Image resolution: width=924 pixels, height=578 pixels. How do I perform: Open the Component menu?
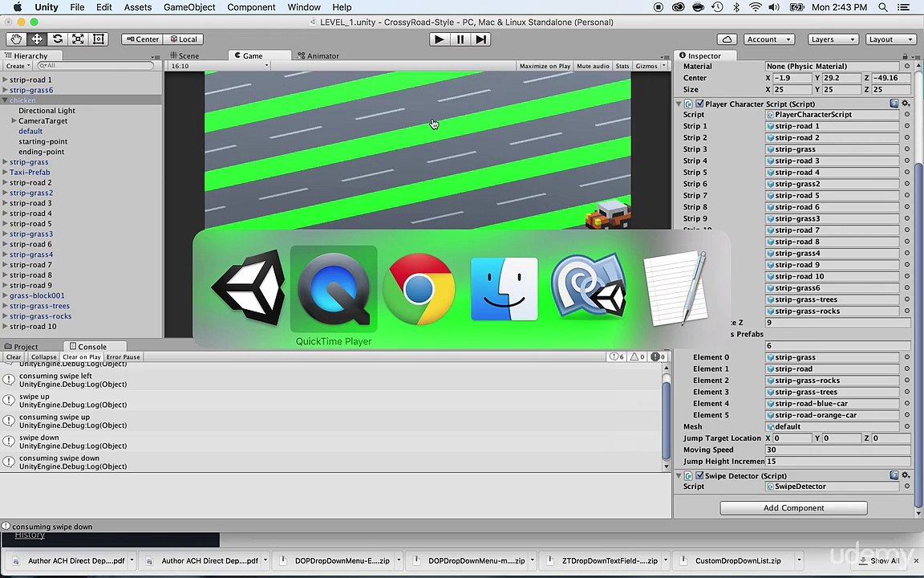[x=251, y=7]
